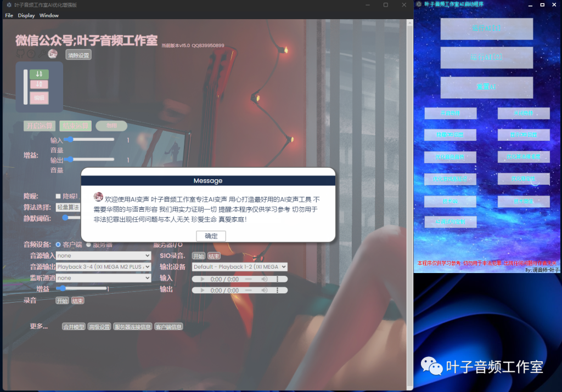Image resolution: width=562 pixels, height=392 pixels.
Task: Open the GitHub icon in the header
Action: pos(20,54)
